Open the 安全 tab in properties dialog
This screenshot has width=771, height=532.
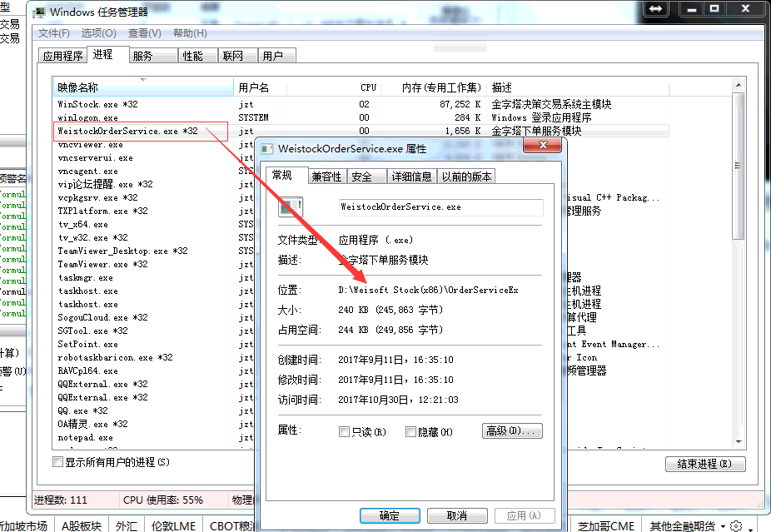[x=367, y=177]
